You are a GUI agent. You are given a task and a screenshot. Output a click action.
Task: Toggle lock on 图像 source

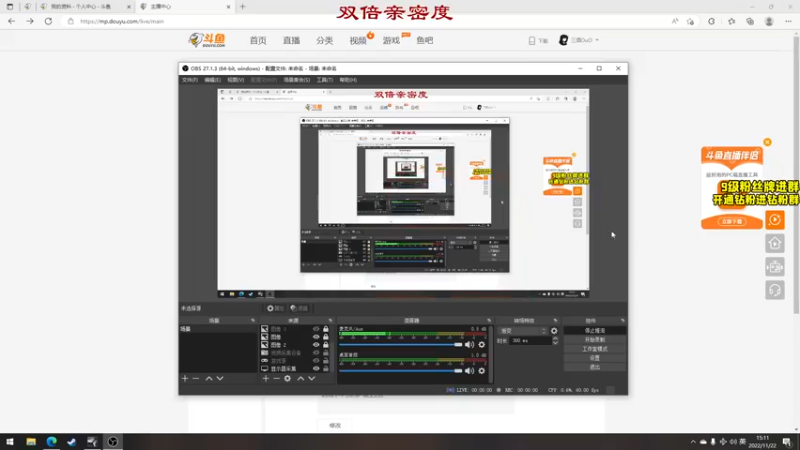[326, 337]
